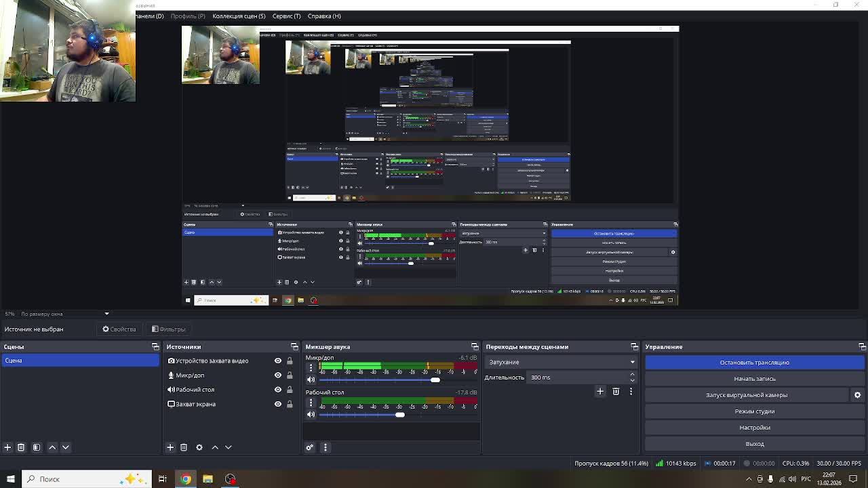Move the source up in Sources toolbar

(x=215, y=447)
